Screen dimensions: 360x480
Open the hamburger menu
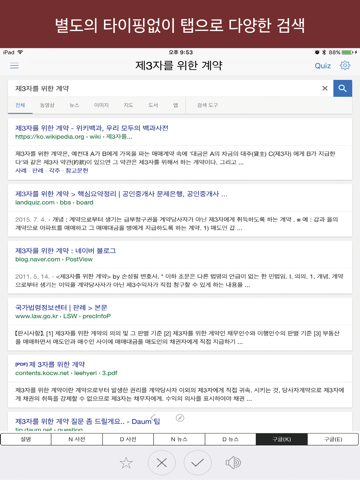tap(14, 66)
